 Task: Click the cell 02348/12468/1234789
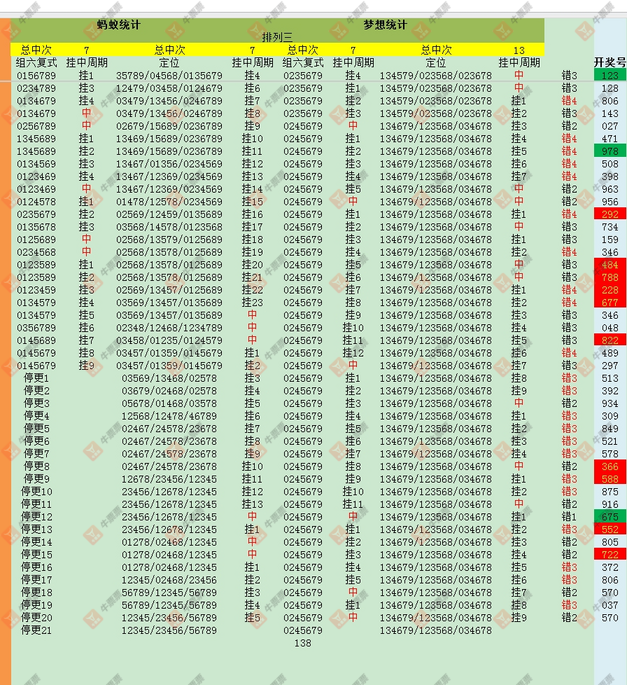click(x=169, y=328)
